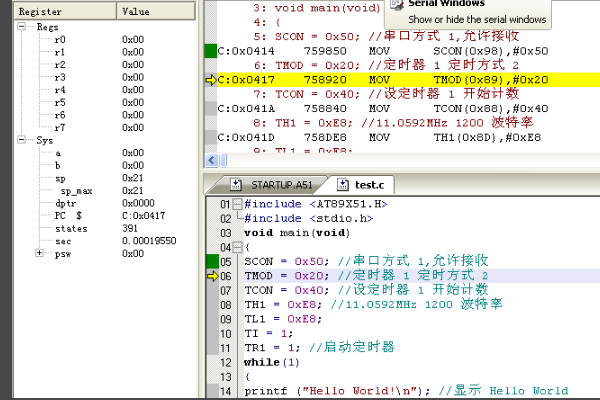This screenshot has width=600, height=400.
Task: Collapse the Regs tree node
Action: [x=23, y=27]
